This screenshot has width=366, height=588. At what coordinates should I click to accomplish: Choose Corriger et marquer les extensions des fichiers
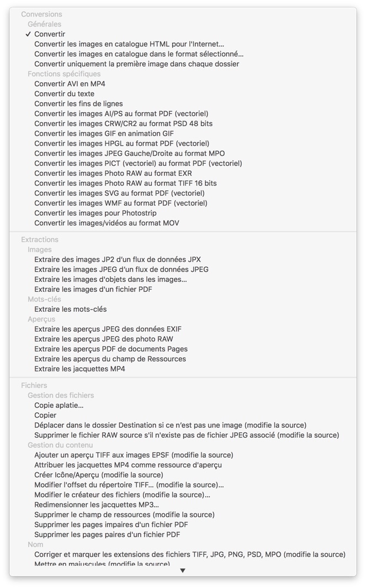183,554
